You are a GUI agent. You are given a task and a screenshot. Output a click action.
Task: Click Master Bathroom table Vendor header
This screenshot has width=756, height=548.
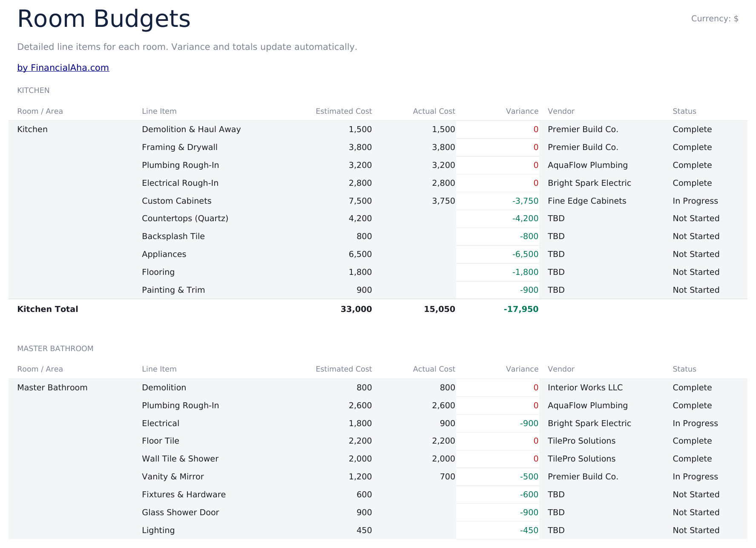tap(561, 369)
